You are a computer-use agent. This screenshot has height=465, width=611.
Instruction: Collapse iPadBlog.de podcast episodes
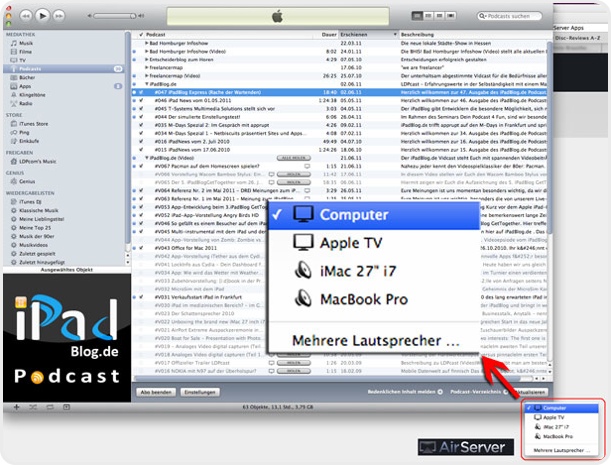147,84
